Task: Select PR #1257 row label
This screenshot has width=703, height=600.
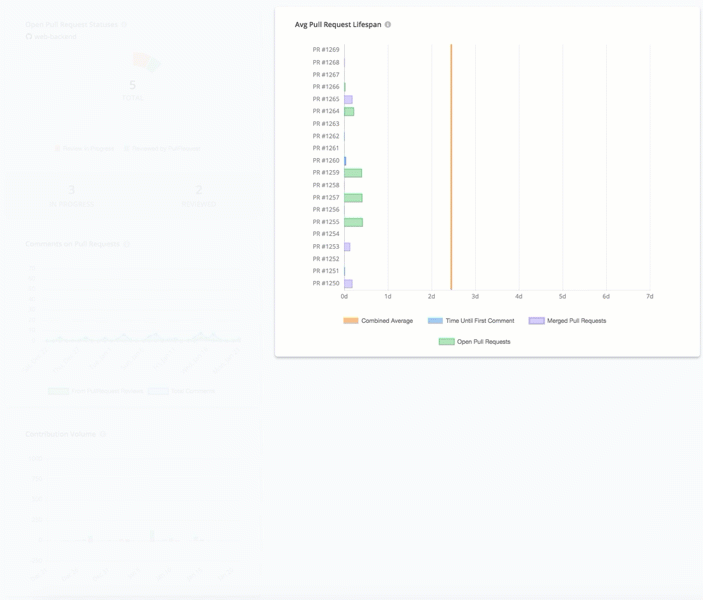Action: tap(326, 197)
